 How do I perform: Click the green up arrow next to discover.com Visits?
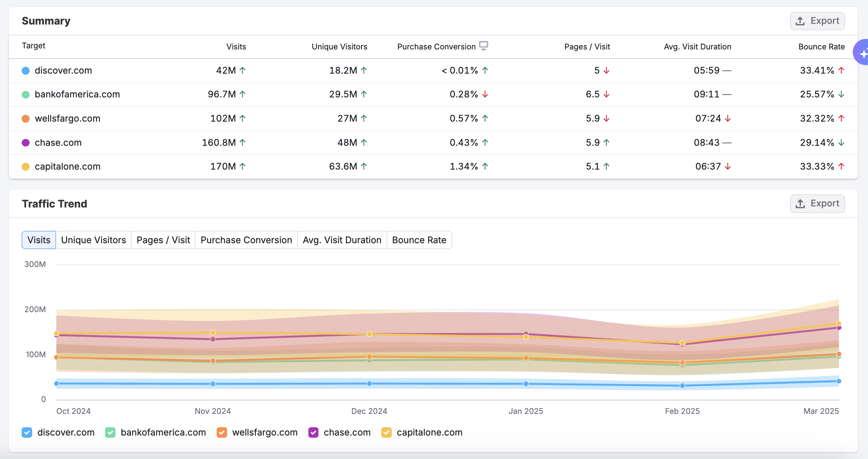pyautogui.click(x=243, y=70)
